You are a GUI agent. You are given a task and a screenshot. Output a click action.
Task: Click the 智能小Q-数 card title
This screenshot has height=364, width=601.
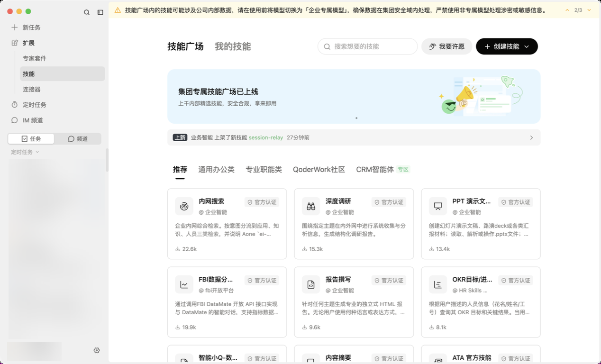click(x=218, y=358)
